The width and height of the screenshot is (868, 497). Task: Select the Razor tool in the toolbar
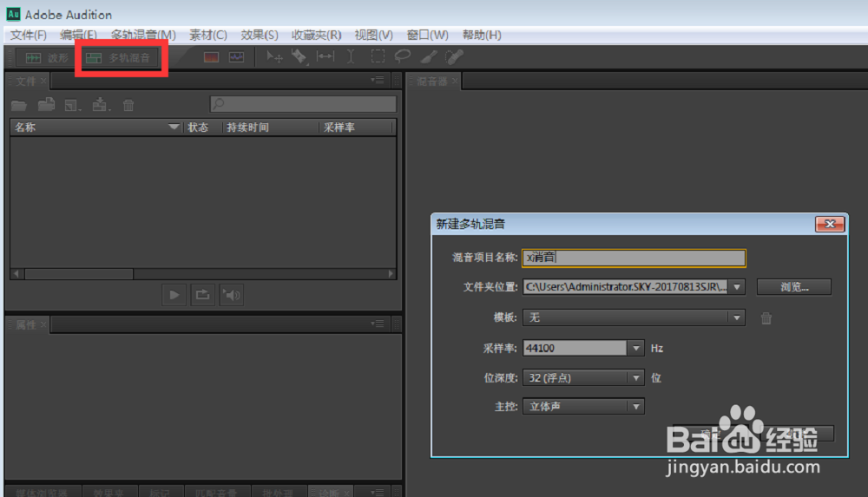(x=299, y=56)
